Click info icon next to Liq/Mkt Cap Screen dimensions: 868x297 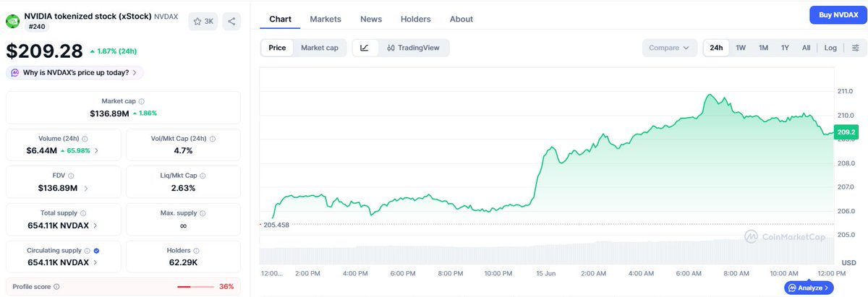point(202,176)
